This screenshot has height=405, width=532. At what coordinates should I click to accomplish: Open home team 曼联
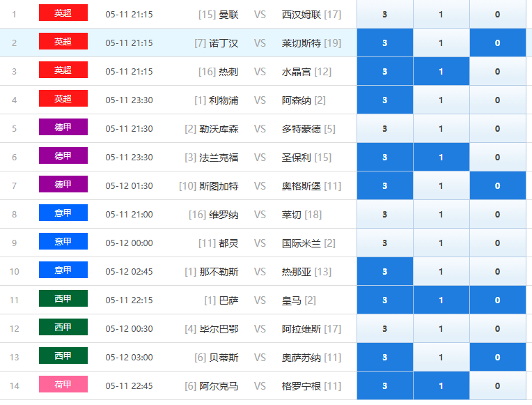coord(228,15)
